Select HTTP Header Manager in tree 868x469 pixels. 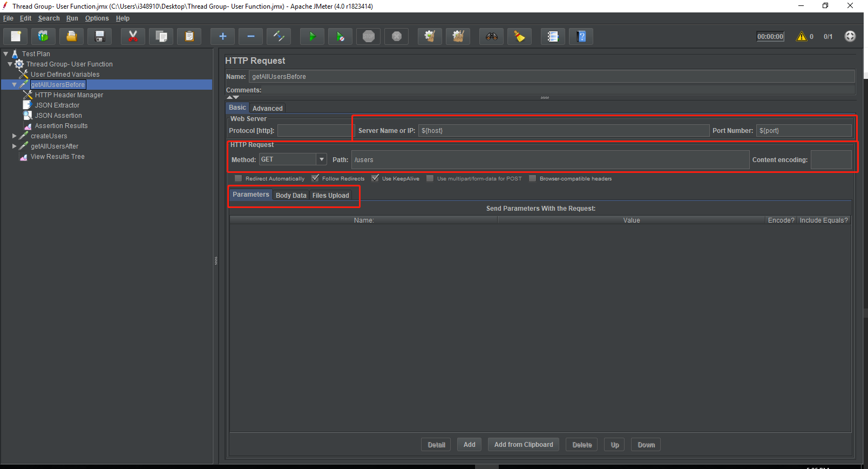69,95
